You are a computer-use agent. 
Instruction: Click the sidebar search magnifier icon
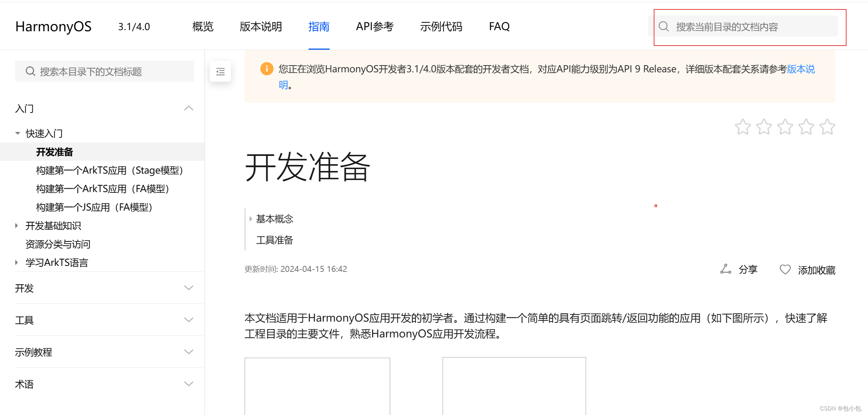(30, 71)
